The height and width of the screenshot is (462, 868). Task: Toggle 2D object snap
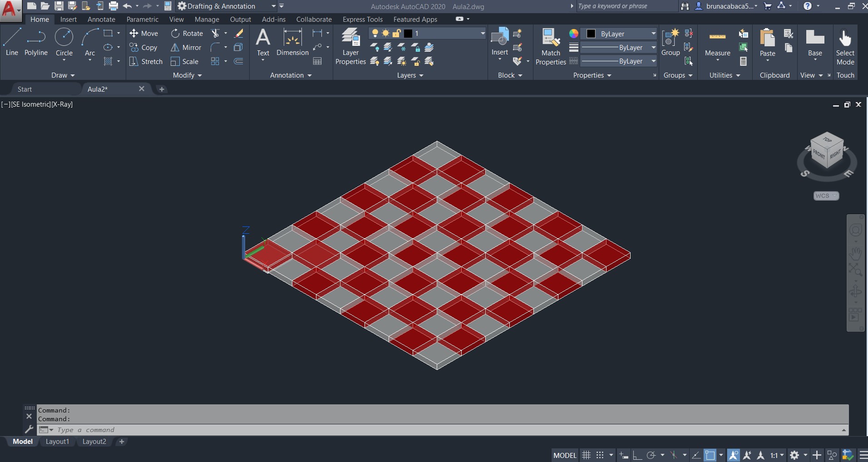[710, 455]
